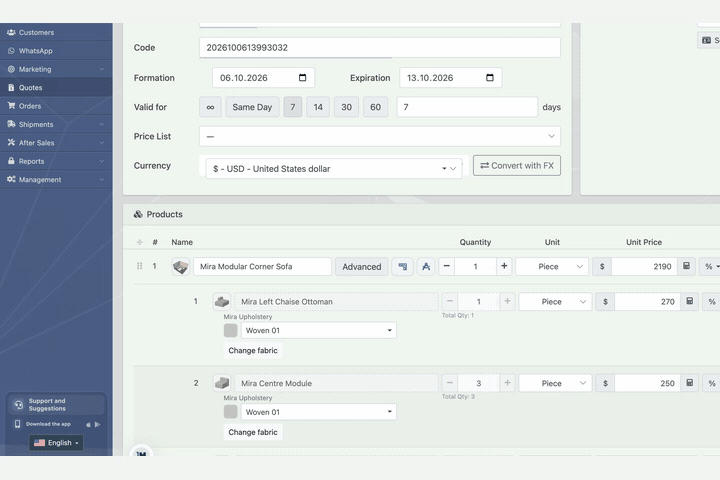
Task: Open the Currency USD dropdown
Action: (334, 169)
